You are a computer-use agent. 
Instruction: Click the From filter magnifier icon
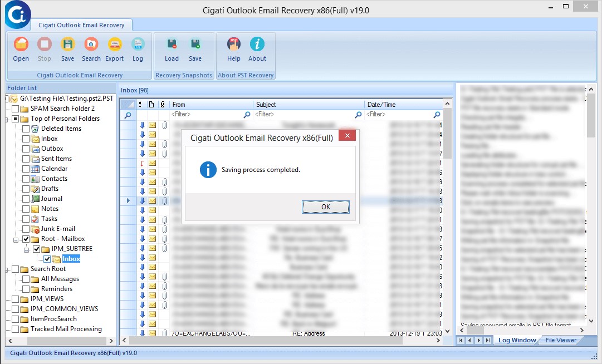(x=247, y=115)
